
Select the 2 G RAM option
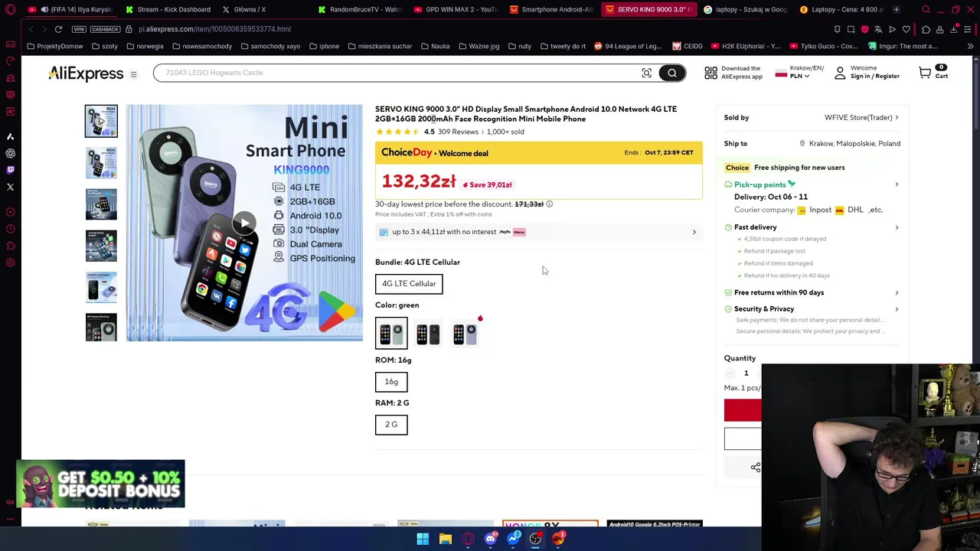pyautogui.click(x=391, y=425)
